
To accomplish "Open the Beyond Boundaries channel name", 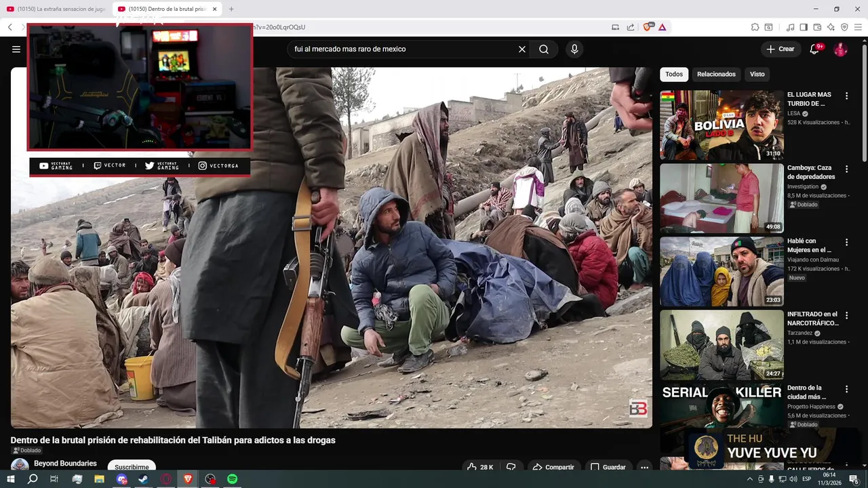I will pyautogui.click(x=65, y=464).
